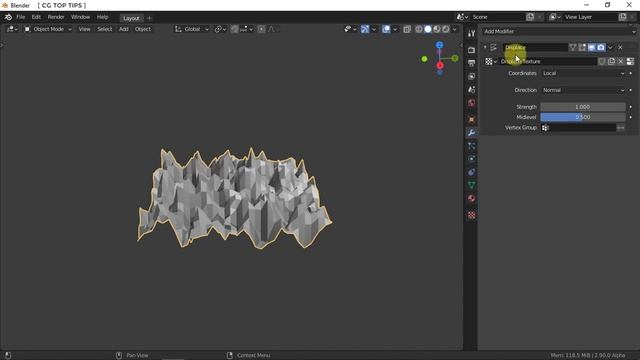This screenshot has height=360, width=640.
Task: Click the proportional editing falloff icon
Action: point(271,29)
